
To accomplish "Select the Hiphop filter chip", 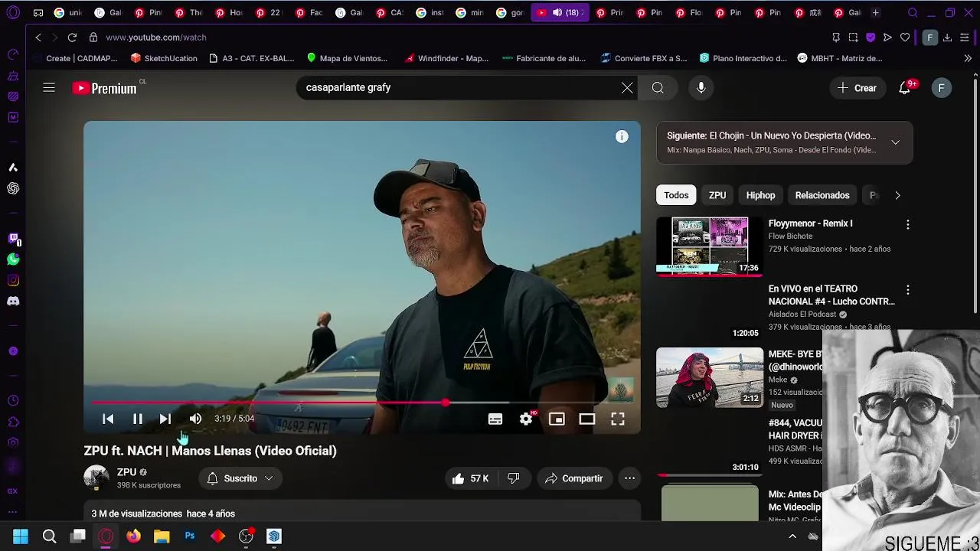I will (760, 195).
